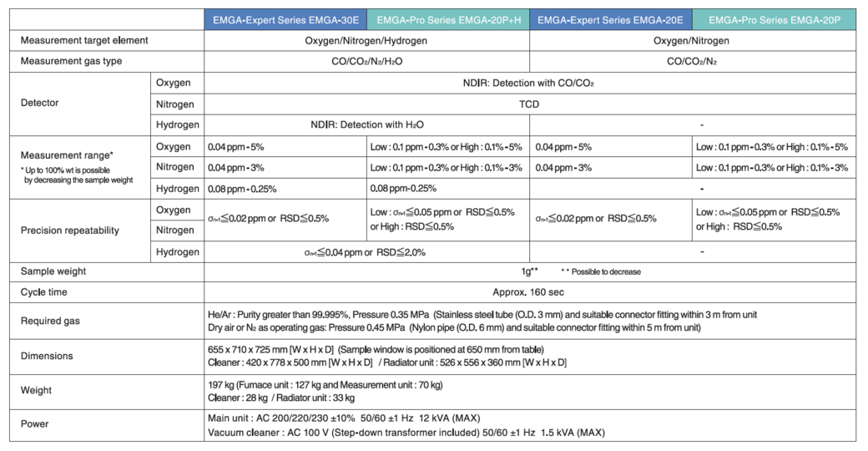Click EMGA-20E nitrogen range '0.04 ppm-3%'
The width and height of the screenshot is (868, 451).
click(563, 167)
